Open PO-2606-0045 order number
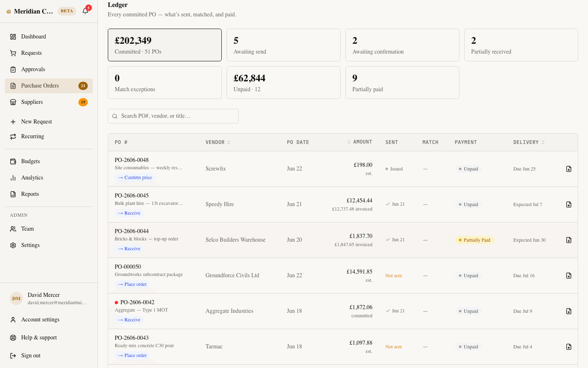Viewport: 588px width, 368px height. click(131, 195)
